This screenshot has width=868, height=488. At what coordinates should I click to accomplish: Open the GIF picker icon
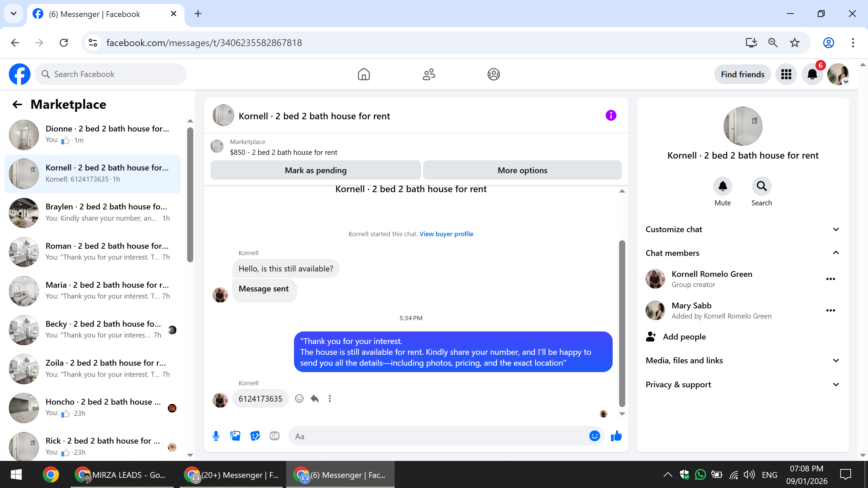point(275,436)
